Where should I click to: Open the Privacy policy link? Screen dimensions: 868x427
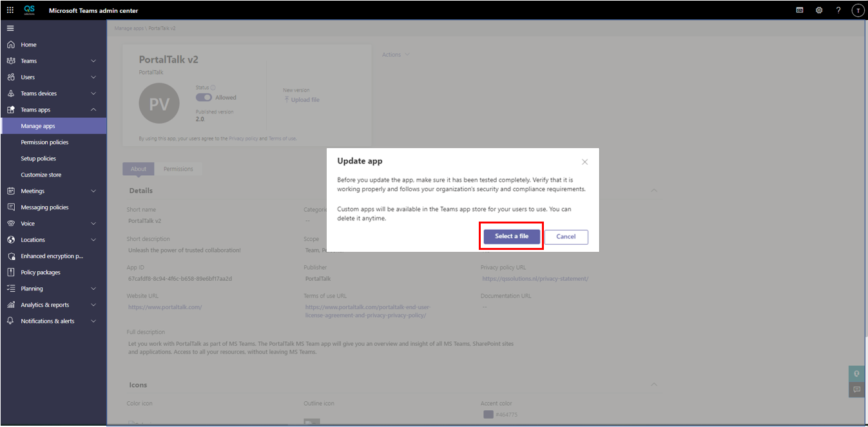pyautogui.click(x=244, y=138)
